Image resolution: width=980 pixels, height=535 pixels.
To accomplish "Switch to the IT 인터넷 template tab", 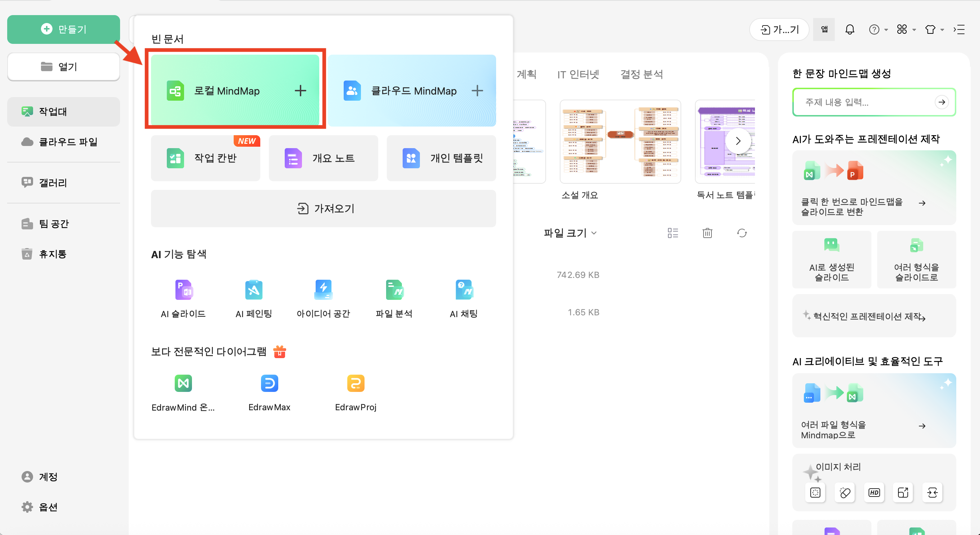I will 578,74.
